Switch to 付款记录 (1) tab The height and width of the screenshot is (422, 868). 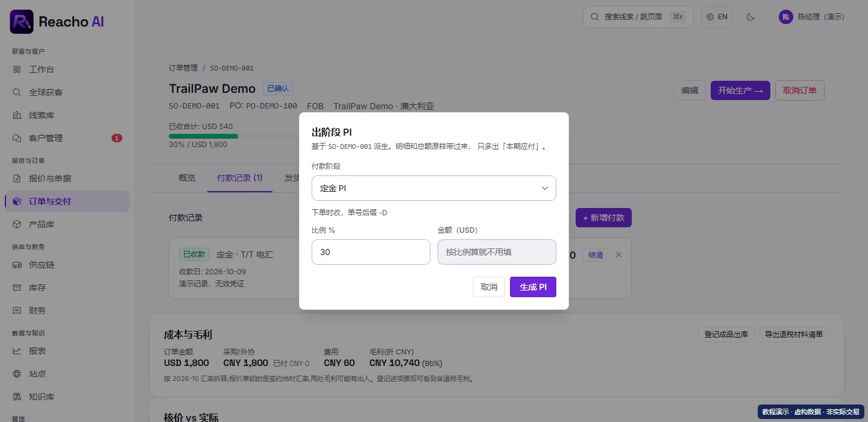240,178
